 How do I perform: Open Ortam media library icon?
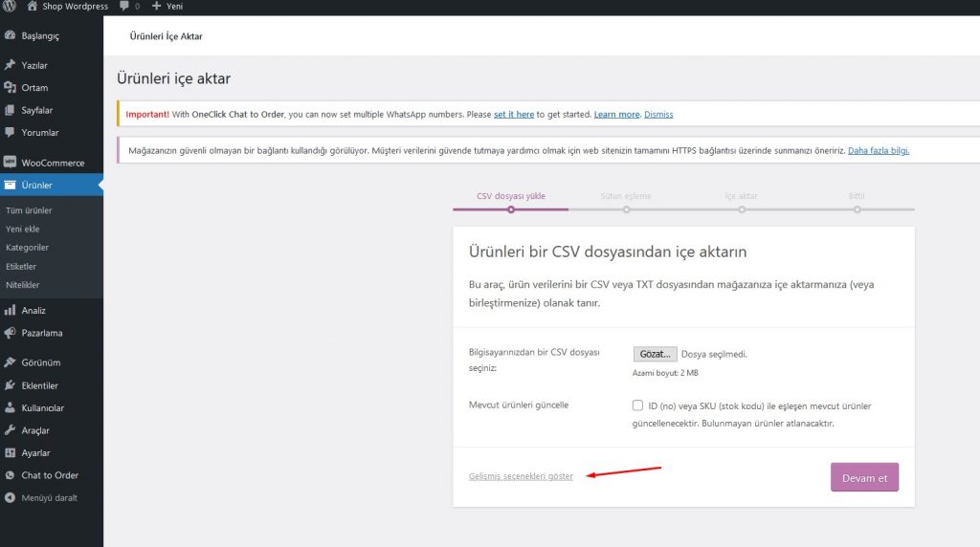(x=10, y=88)
